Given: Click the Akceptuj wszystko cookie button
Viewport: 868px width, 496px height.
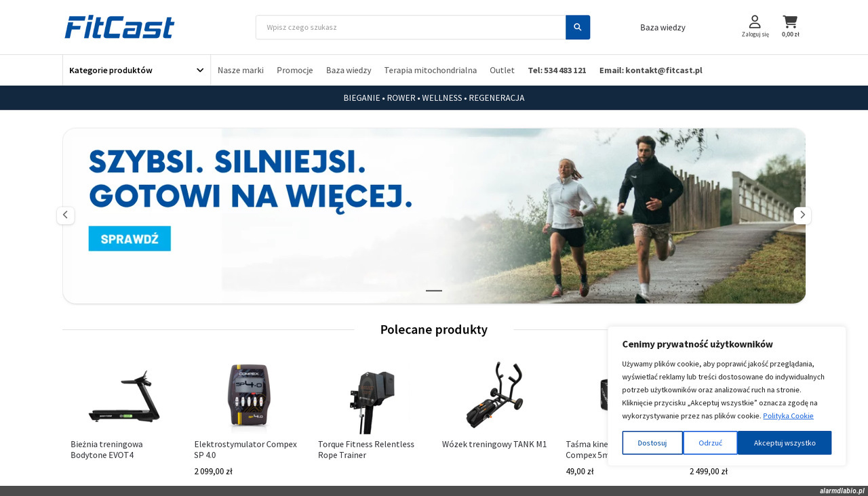Looking at the screenshot, I should click(785, 443).
